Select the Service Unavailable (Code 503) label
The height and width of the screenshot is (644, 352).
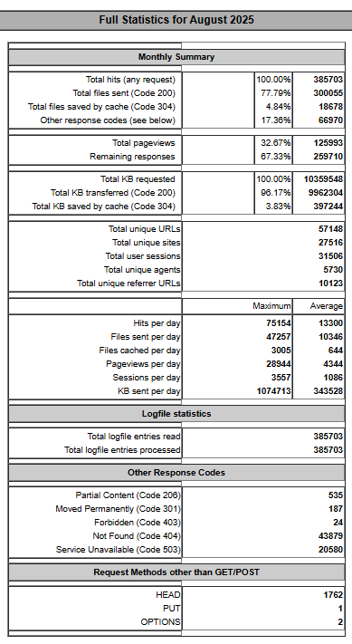(x=119, y=550)
